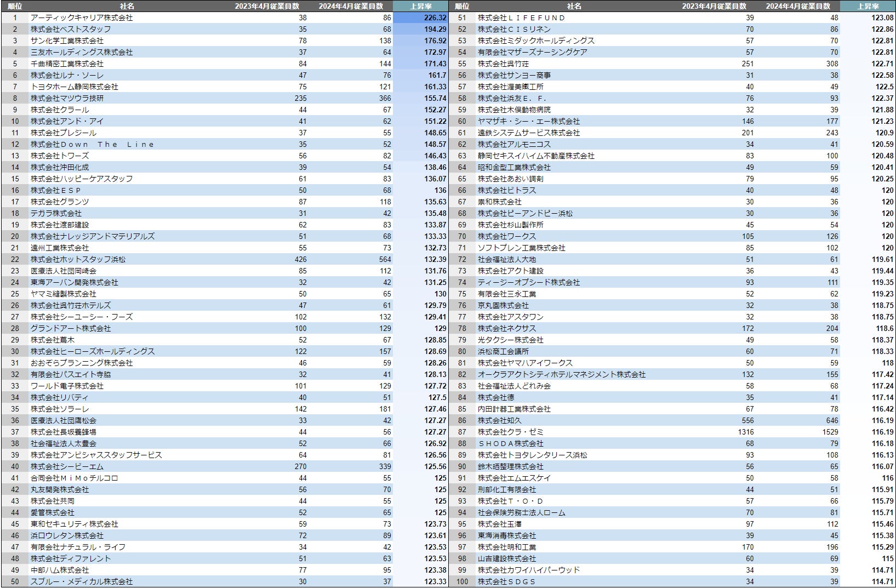Click on 株式会社ＥＳＰ
The width and height of the screenshot is (896, 588).
pyautogui.click(x=56, y=190)
